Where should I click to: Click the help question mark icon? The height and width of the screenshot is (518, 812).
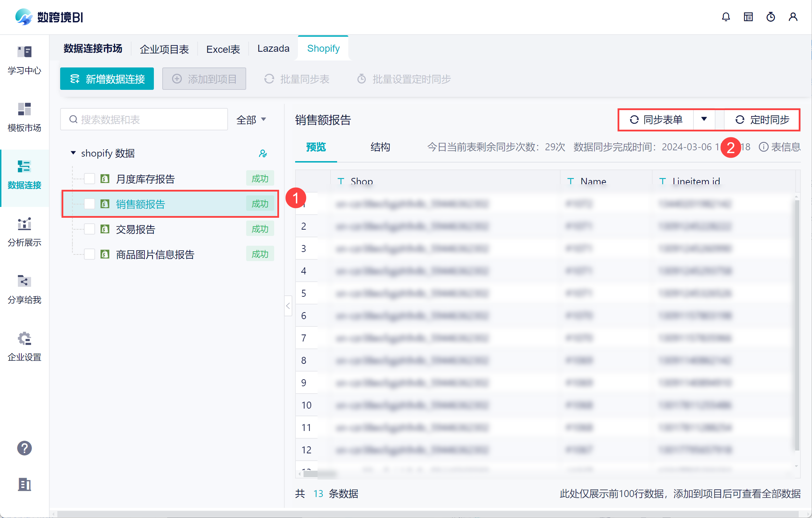point(24,448)
